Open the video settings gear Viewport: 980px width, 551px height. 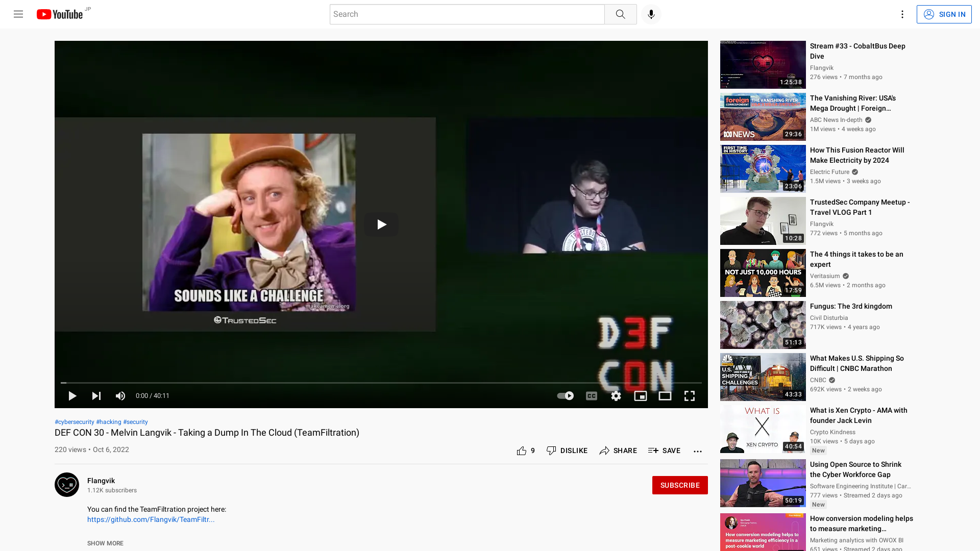(x=616, y=395)
